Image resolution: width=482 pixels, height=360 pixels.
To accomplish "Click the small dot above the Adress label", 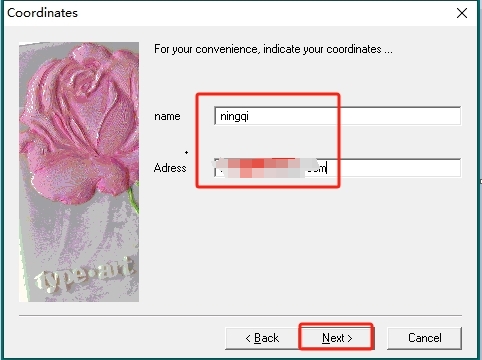I will coord(186,152).
